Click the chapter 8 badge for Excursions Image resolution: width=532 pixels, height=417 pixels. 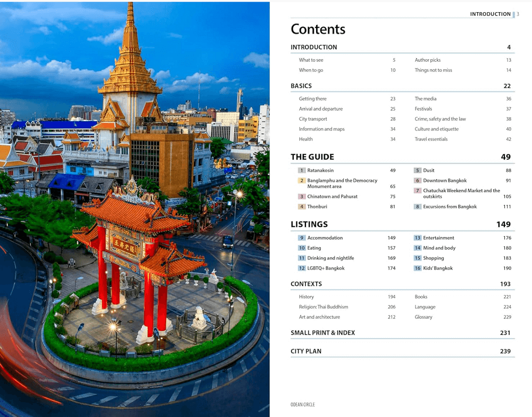point(418,207)
